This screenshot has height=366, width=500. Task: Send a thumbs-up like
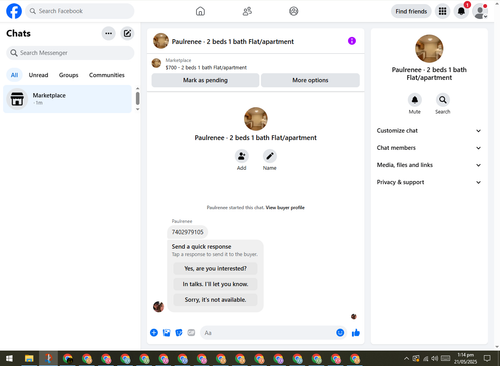356,333
